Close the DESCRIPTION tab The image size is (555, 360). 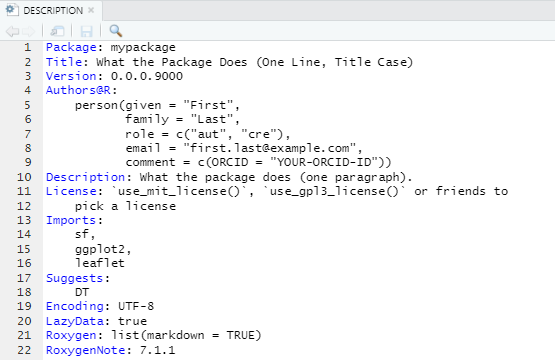pyautogui.click(x=91, y=10)
